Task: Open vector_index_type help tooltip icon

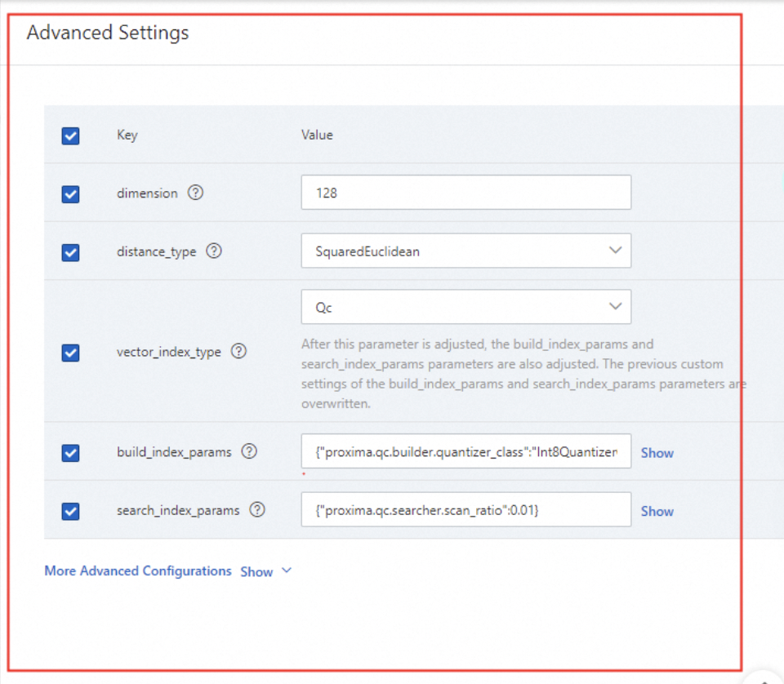Action: pyautogui.click(x=238, y=351)
